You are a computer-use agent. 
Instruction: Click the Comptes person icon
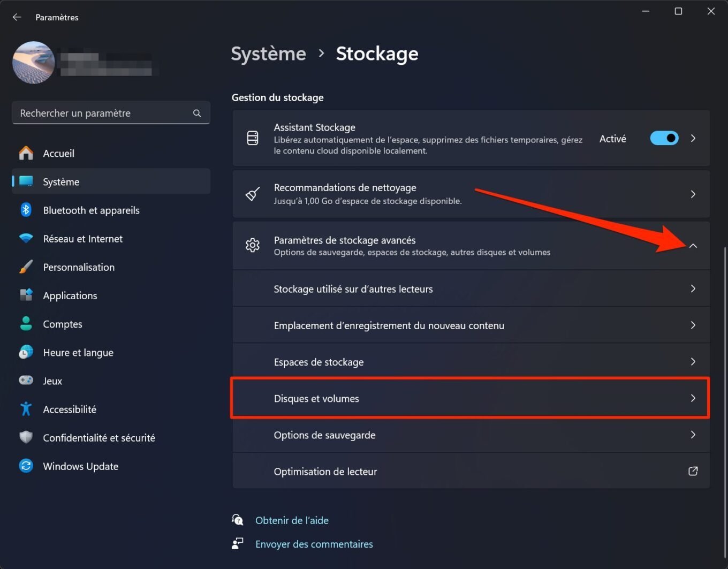(26, 323)
